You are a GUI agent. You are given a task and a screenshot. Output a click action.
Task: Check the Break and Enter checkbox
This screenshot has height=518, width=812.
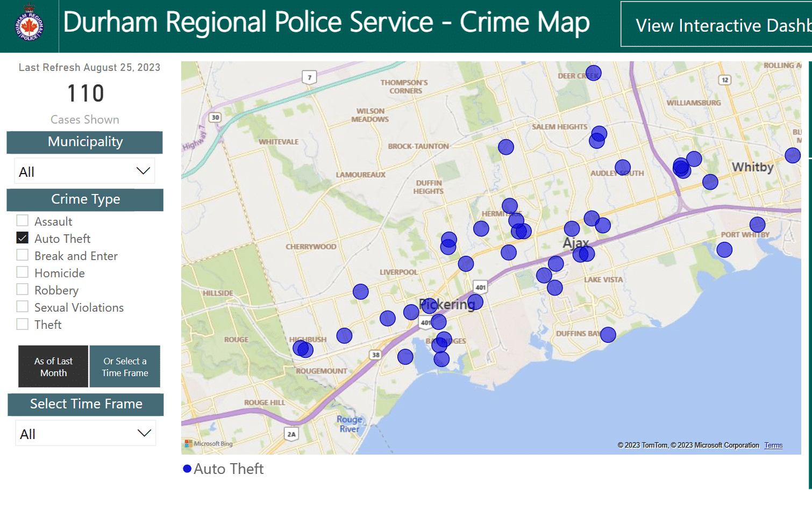tap(23, 255)
